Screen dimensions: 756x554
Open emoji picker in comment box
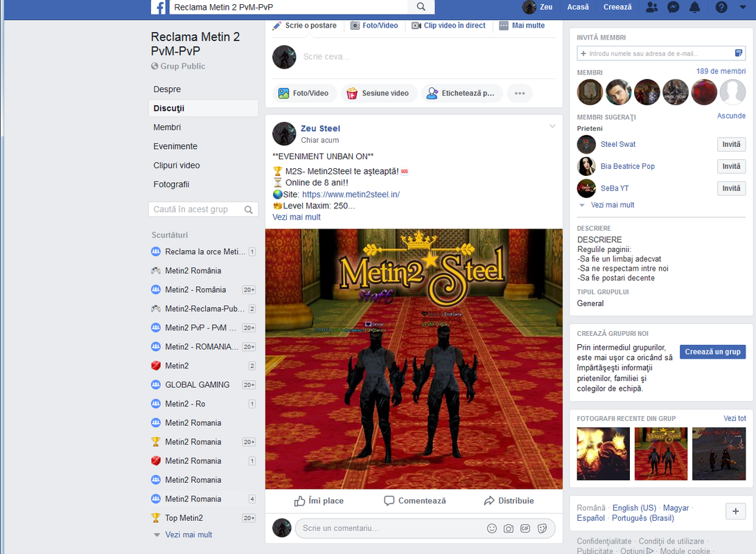491,528
